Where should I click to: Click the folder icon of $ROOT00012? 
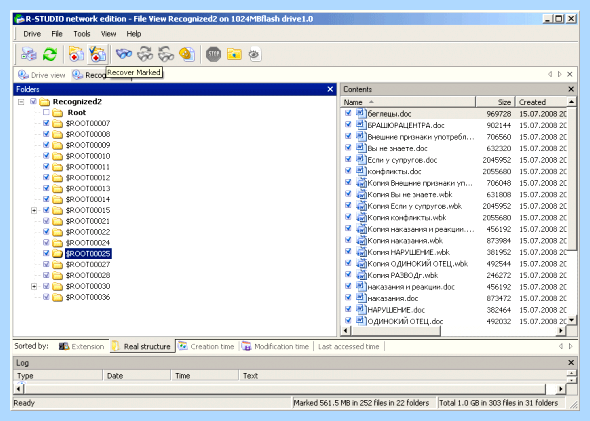(58, 178)
